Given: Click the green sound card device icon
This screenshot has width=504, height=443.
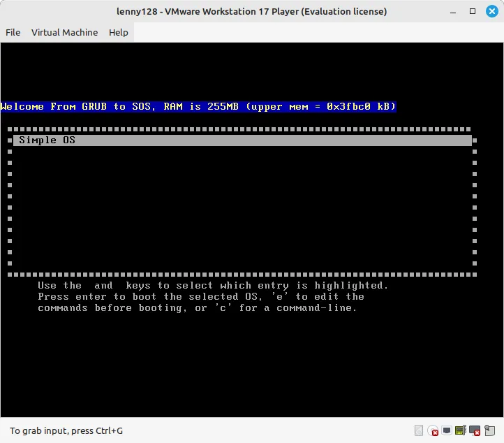Looking at the screenshot, I should [460, 430].
